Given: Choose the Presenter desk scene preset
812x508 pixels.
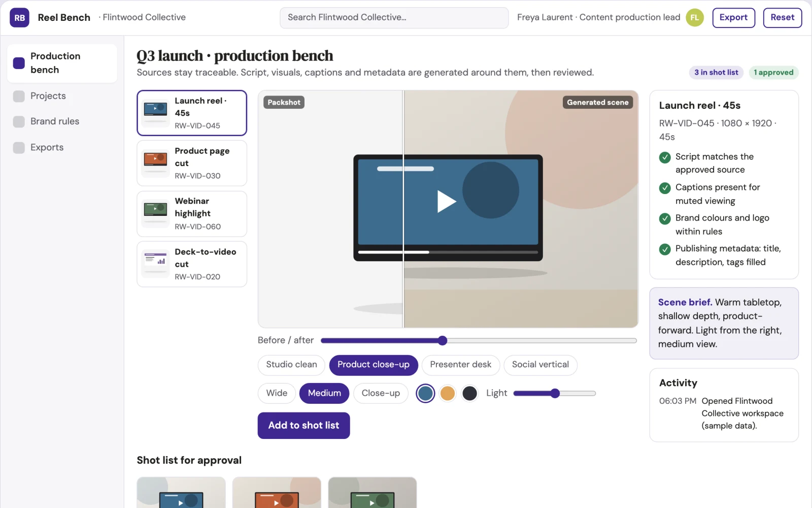Looking at the screenshot, I should [461, 365].
